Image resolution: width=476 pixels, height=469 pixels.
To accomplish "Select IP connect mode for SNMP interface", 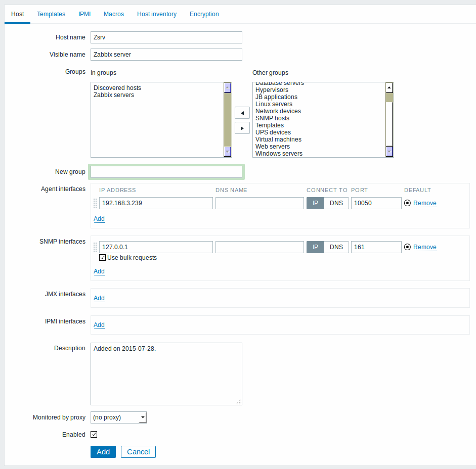I will tap(316, 247).
